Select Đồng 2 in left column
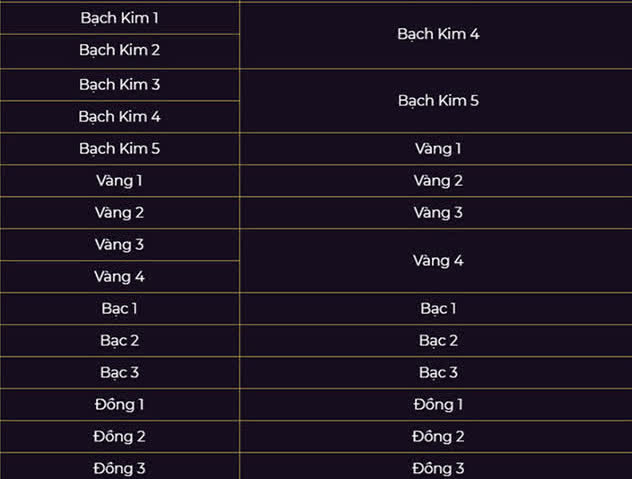The image size is (632, 479). coord(119,437)
